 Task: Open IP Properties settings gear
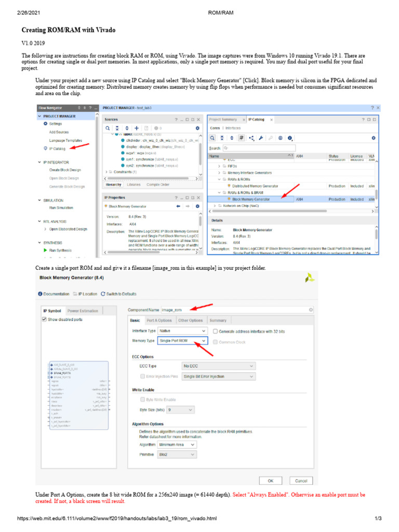(x=197, y=206)
